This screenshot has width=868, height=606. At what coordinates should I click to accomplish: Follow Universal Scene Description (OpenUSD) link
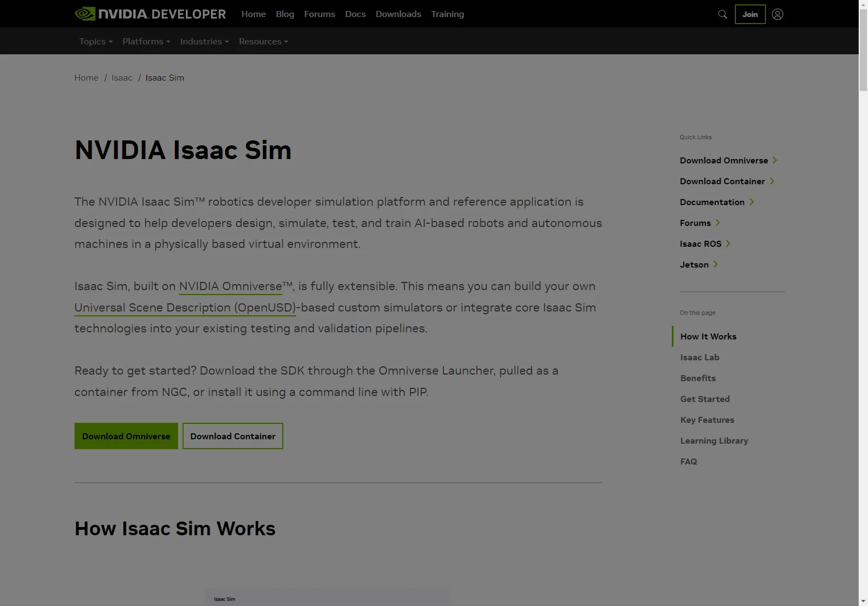[x=185, y=308]
